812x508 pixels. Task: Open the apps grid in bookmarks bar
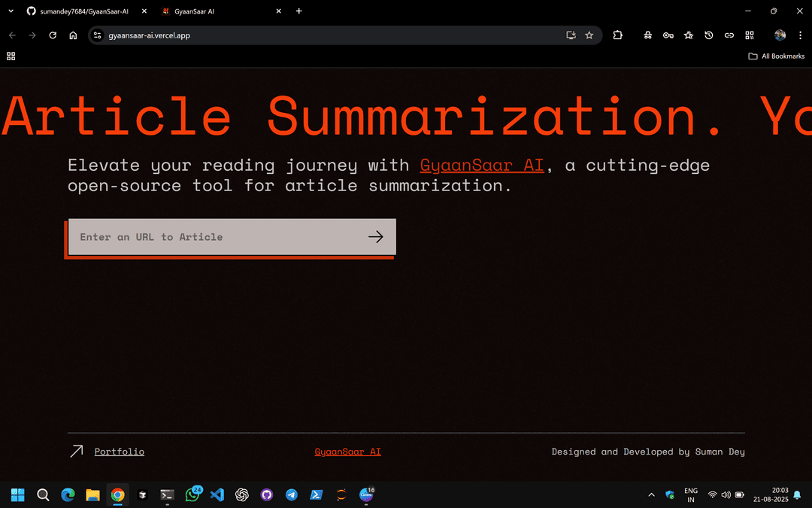[x=11, y=56]
